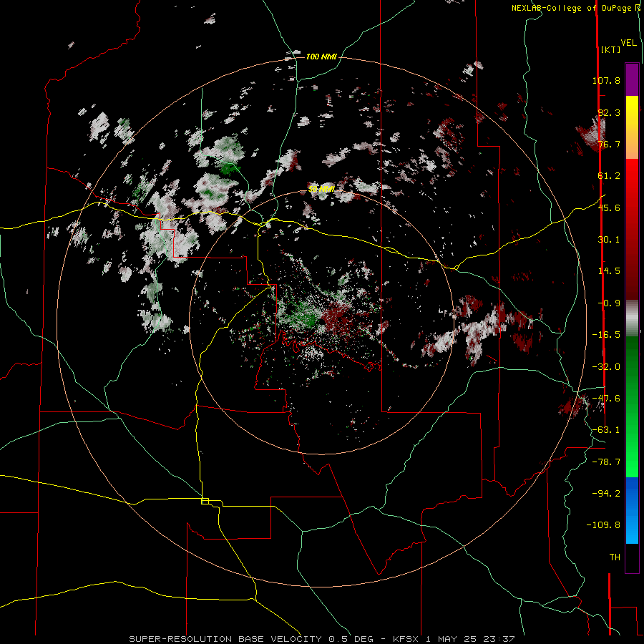Screen dimensions: 644x644
Task: Click the [KT] units label
Action: pyautogui.click(x=610, y=49)
